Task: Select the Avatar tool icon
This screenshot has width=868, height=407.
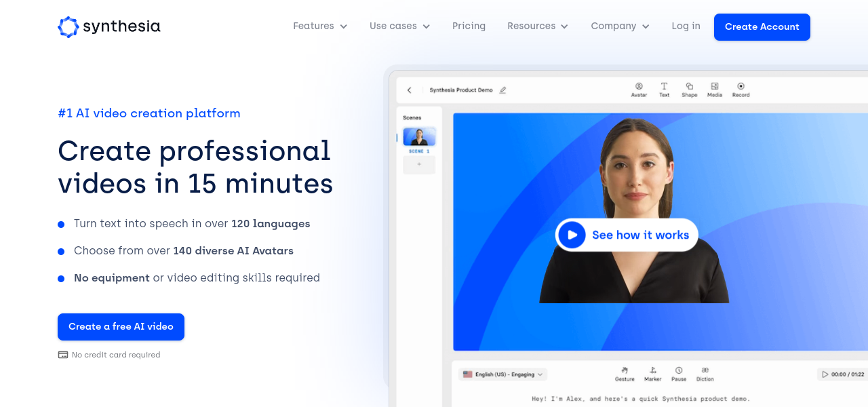Action: (639, 87)
